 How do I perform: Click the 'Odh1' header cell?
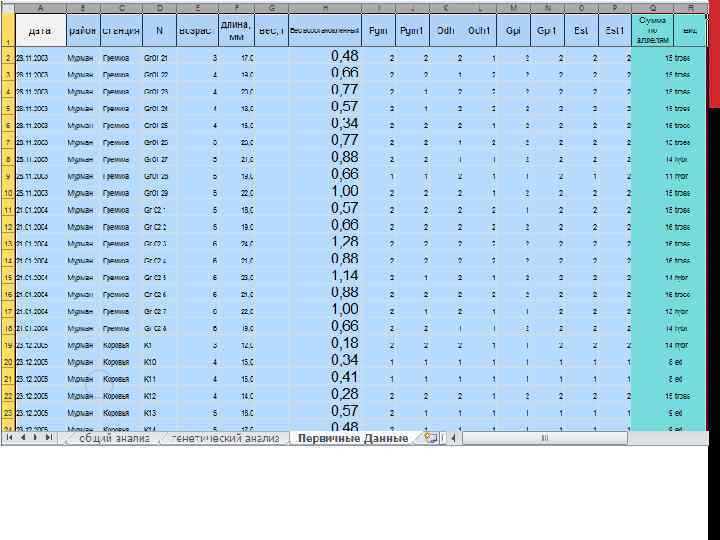click(479, 30)
